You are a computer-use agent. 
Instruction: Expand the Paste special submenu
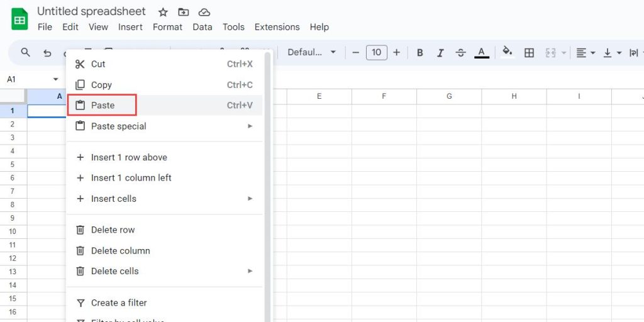tap(164, 126)
